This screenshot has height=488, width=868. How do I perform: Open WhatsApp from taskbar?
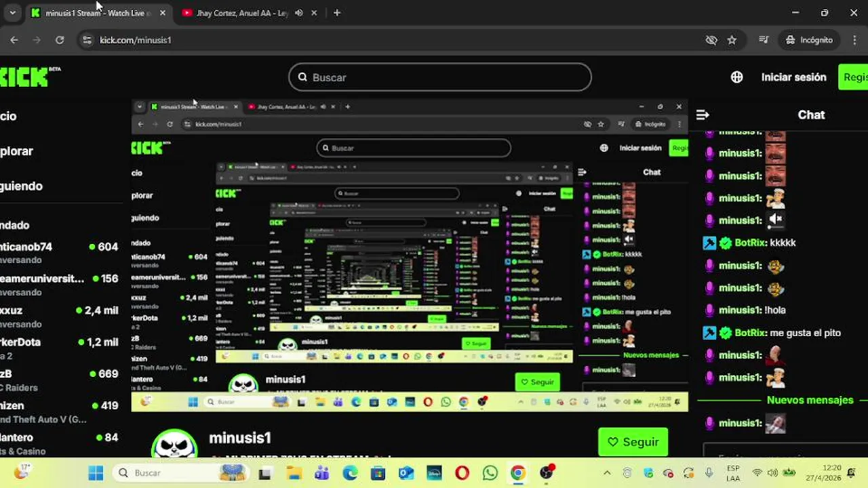490,473
